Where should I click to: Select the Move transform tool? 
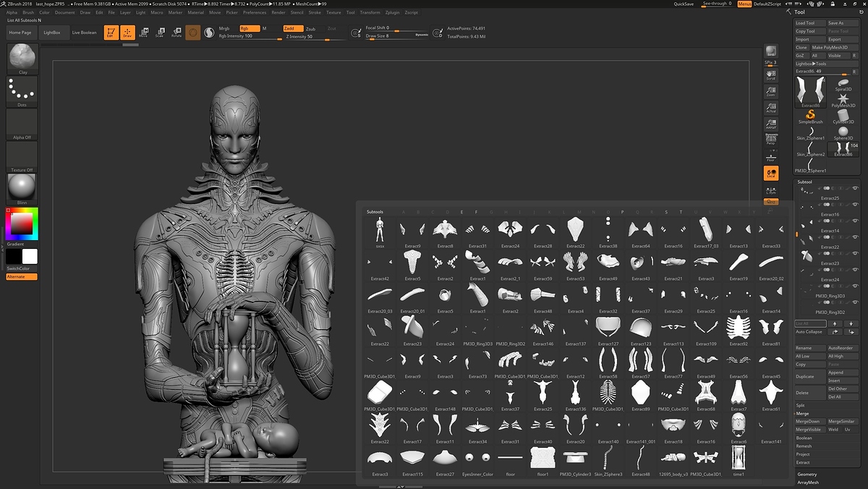143,33
